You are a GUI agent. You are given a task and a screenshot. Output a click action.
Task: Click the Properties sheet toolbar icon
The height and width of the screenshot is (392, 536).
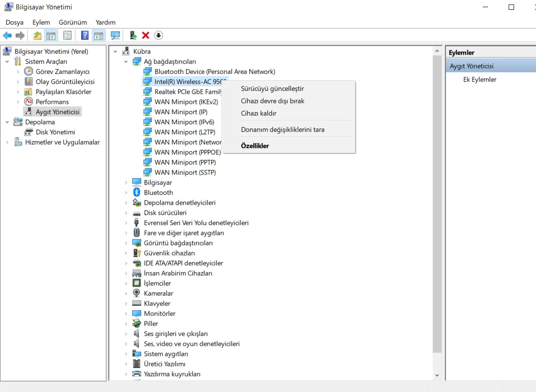[x=67, y=35]
